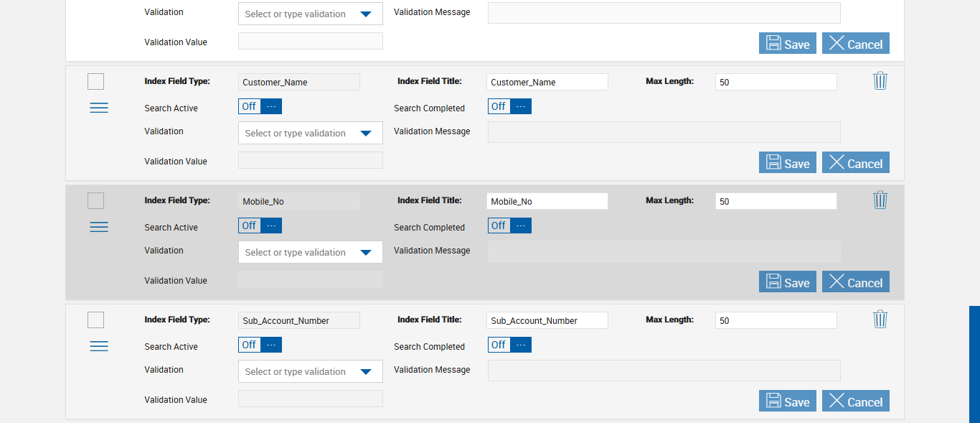Click the page vertical scrollbar thumb
This screenshot has height=423, width=980.
[x=974, y=364]
